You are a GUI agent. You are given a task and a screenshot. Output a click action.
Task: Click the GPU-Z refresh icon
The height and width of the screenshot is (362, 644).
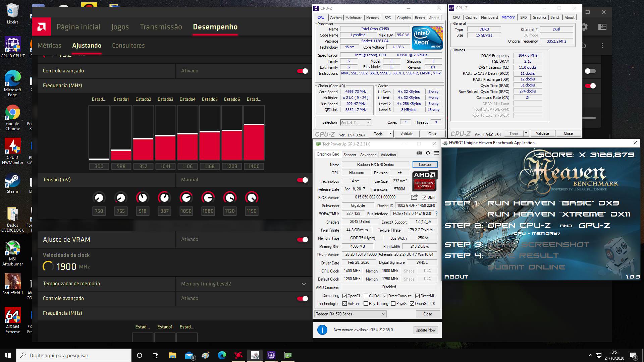point(428,153)
